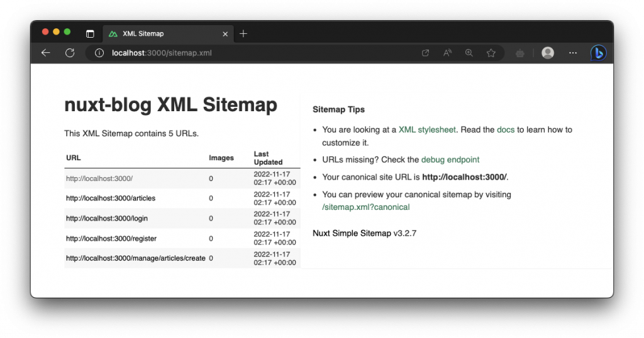This screenshot has height=338, width=644.
Task: Click 'This XML Sitemap contains 5 URLs.' text
Action: click(131, 134)
